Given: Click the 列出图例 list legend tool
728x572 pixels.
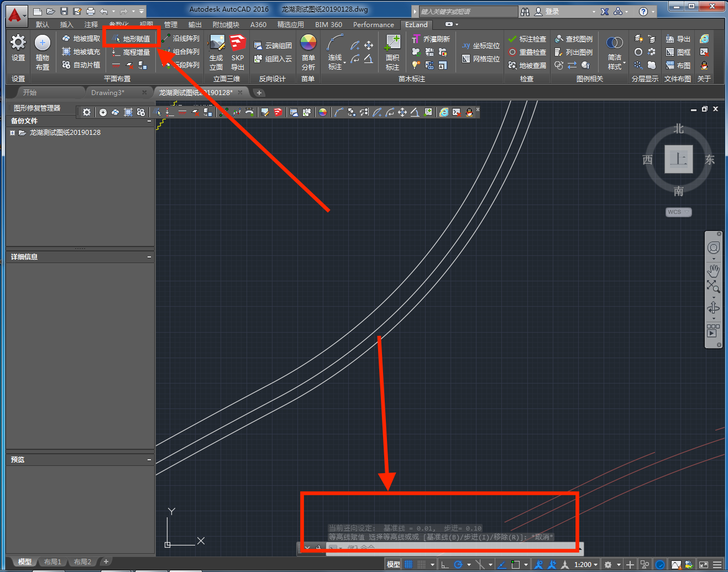Looking at the screenshot, I should (x=574, y=52).
